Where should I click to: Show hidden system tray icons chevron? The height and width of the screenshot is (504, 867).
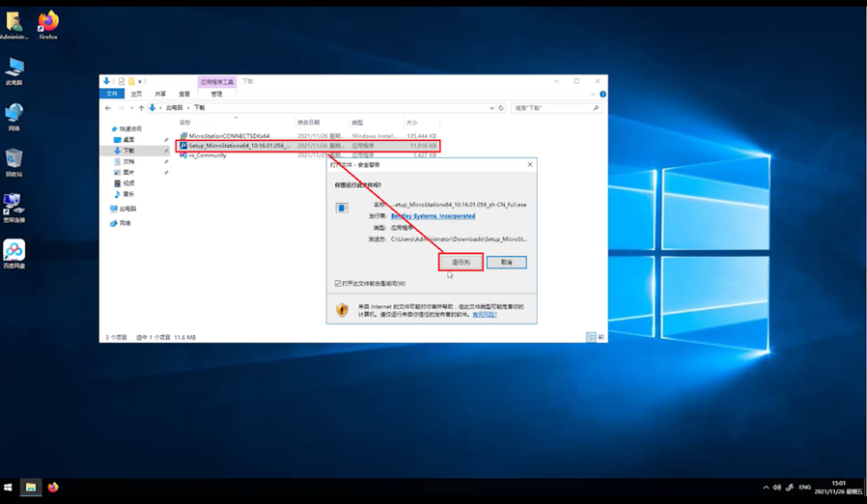(x=766, y=488)
